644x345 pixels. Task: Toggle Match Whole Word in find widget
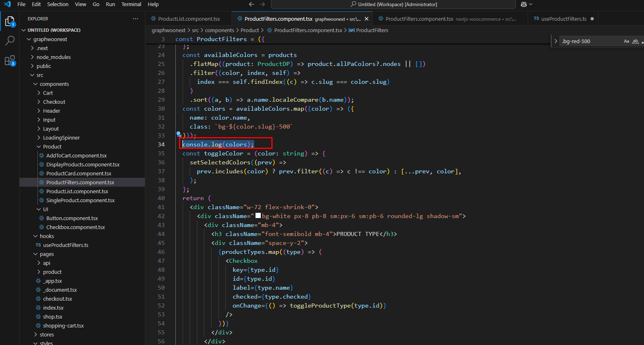(x=635, y=41)
